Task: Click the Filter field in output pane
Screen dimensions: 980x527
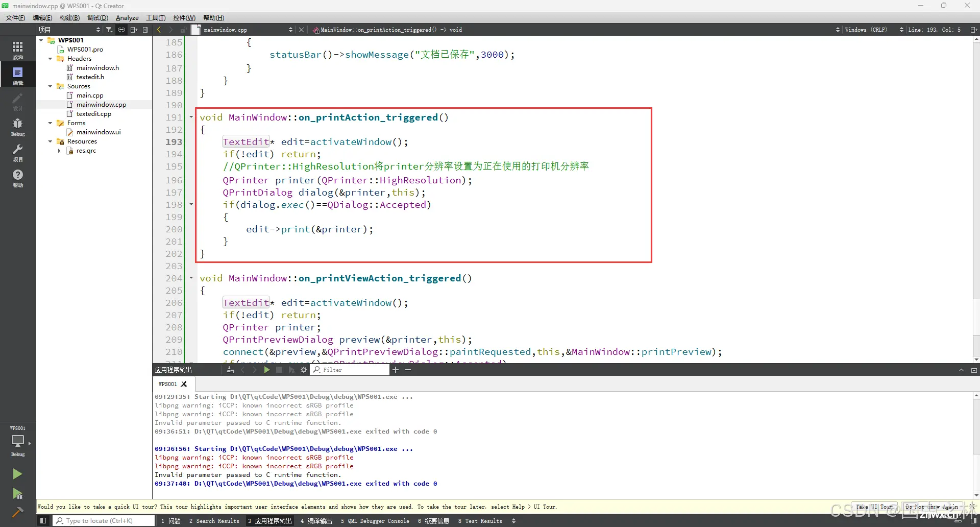Action: pyautogui.click(x=350, y=370)
